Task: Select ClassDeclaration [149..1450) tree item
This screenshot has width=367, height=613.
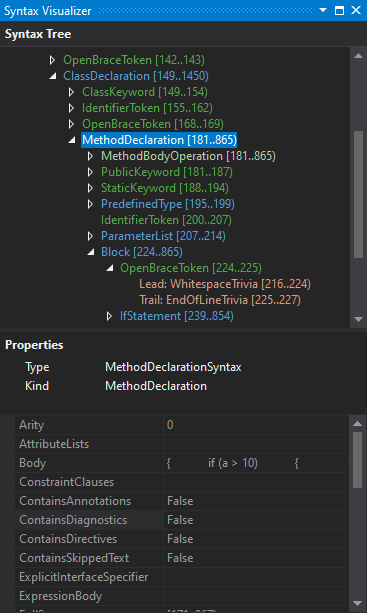Action: pyautogui.click(x=136, y=76)
